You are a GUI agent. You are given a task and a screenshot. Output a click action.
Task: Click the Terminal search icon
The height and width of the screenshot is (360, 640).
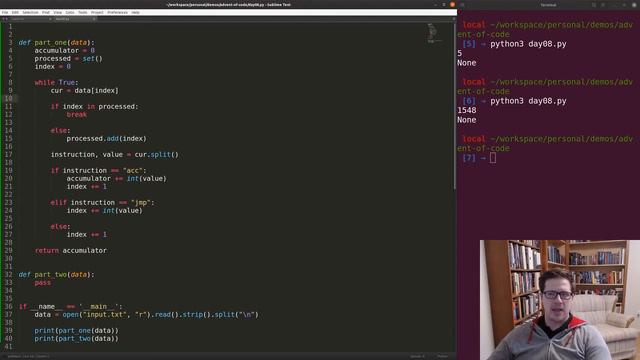tap(594, 5)
